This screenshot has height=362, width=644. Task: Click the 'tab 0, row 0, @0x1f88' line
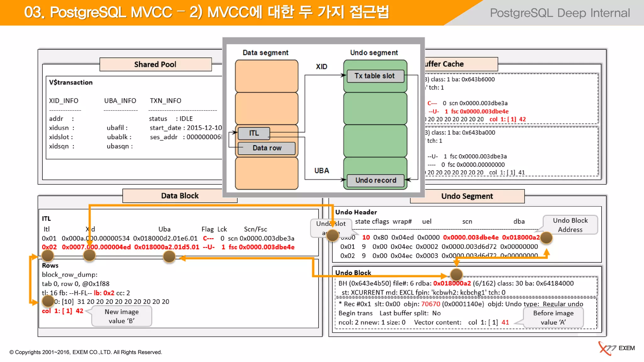[x=75, y=283]
